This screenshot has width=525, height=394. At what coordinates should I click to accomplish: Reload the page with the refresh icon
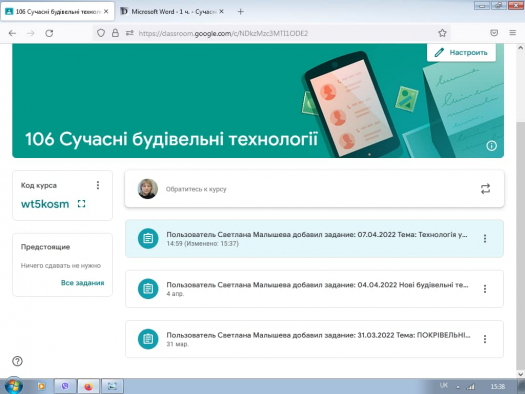(x=49, y=33)
